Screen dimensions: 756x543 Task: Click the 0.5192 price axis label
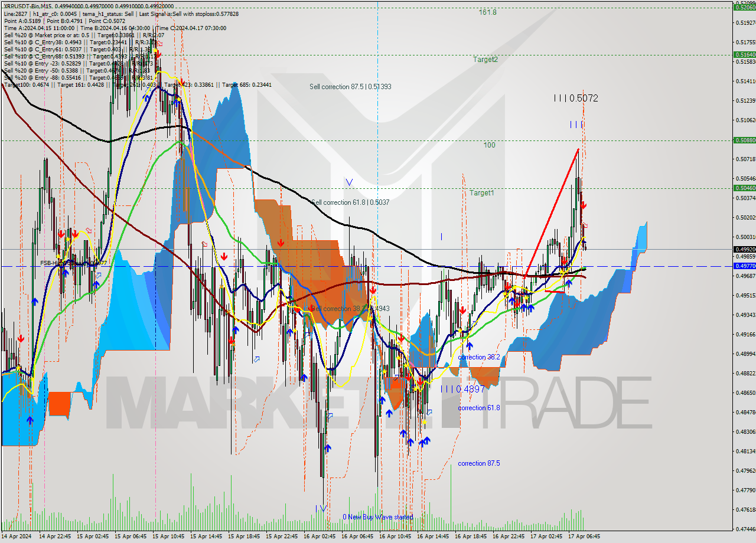tap(745, 23)
